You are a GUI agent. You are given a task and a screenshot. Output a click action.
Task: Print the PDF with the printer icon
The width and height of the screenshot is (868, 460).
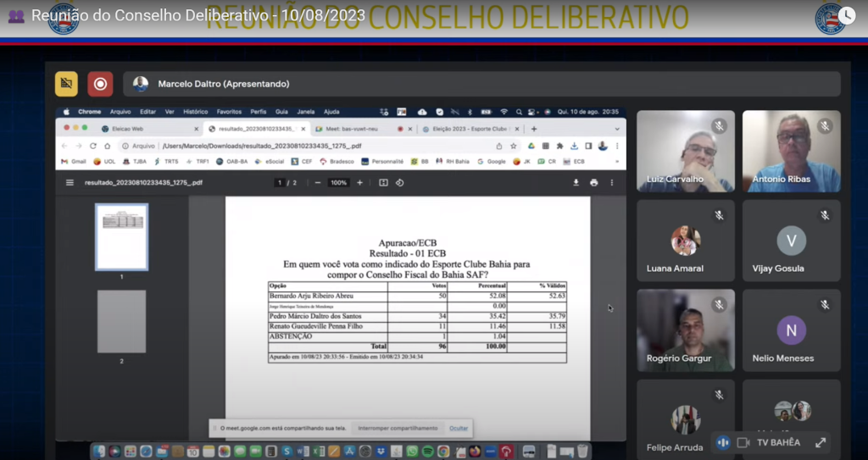point(593,182)
